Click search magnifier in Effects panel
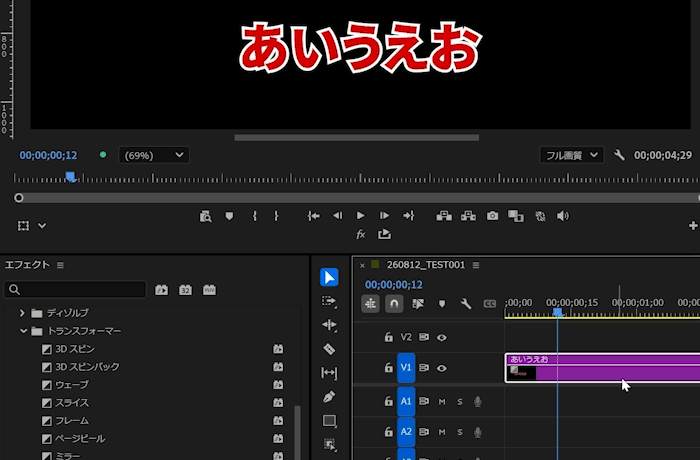Screen dimensions: 700x460 (14, 289)
